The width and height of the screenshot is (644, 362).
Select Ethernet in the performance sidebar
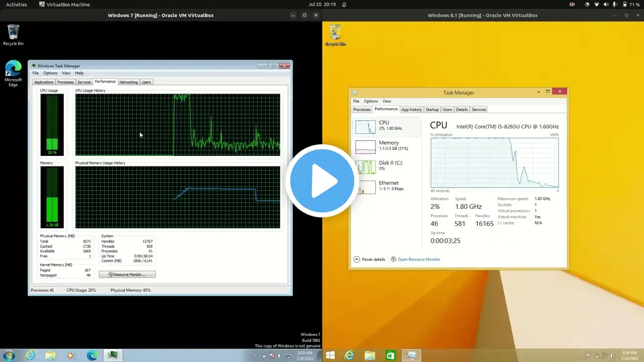(x=387, y=187)
